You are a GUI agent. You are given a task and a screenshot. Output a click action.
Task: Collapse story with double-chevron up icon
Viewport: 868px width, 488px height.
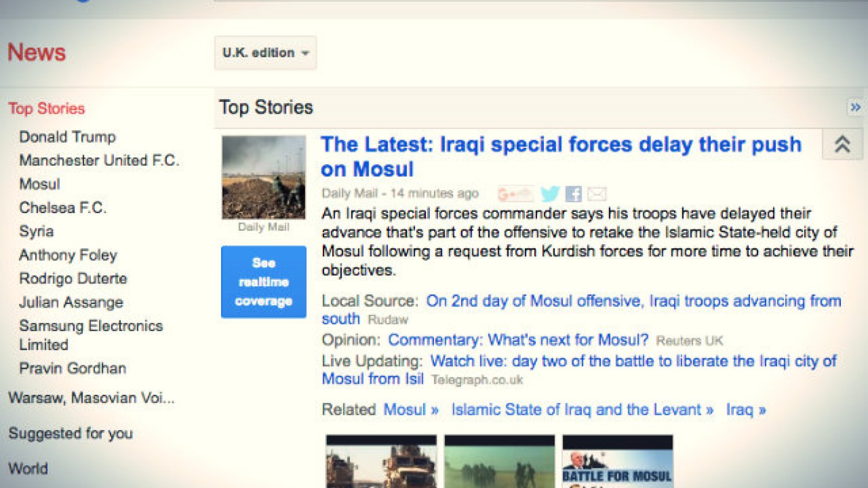click(x=843, y=144)
